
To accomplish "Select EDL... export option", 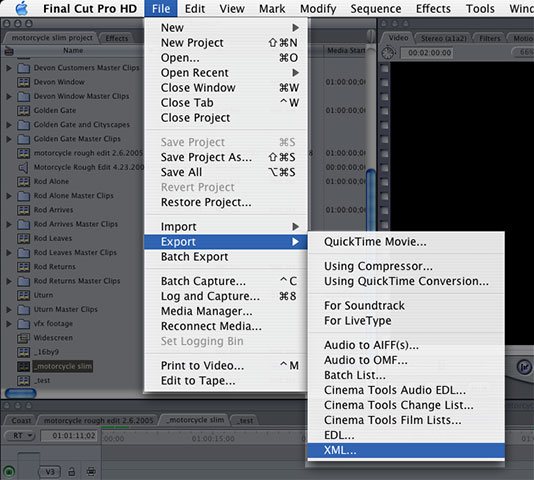I will pos(406,435).
